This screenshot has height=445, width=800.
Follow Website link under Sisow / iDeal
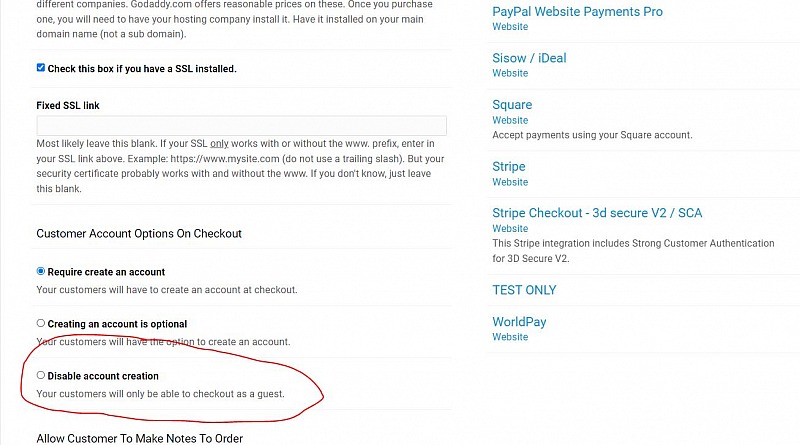tap(510, 73)
